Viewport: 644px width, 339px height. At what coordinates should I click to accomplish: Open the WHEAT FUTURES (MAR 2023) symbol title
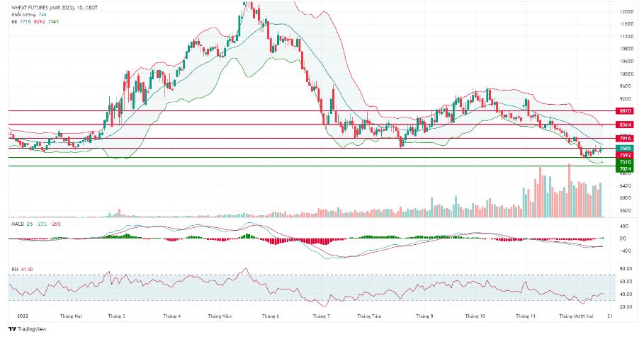43,8
